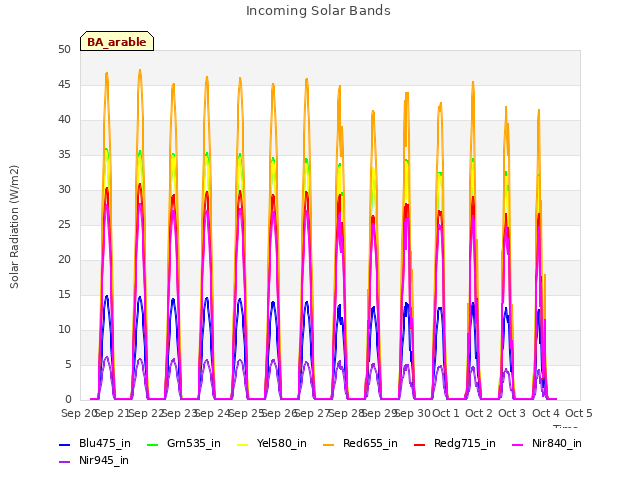640x480 pixels.
Task: Click the Sep 30 x-axis date label
Action: pos(412,413)
